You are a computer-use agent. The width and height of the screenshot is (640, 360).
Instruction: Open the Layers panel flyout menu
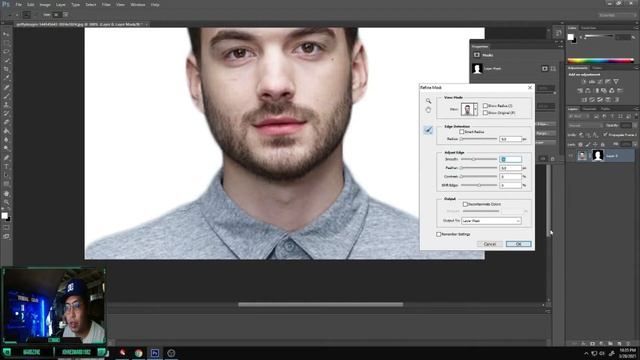pyautogui.click(x=636, y=109)
